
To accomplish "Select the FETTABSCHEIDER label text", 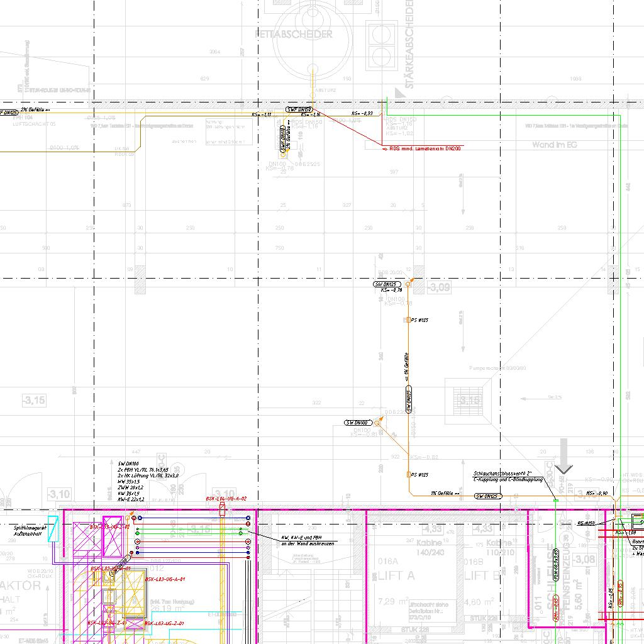I will [293, 34].
